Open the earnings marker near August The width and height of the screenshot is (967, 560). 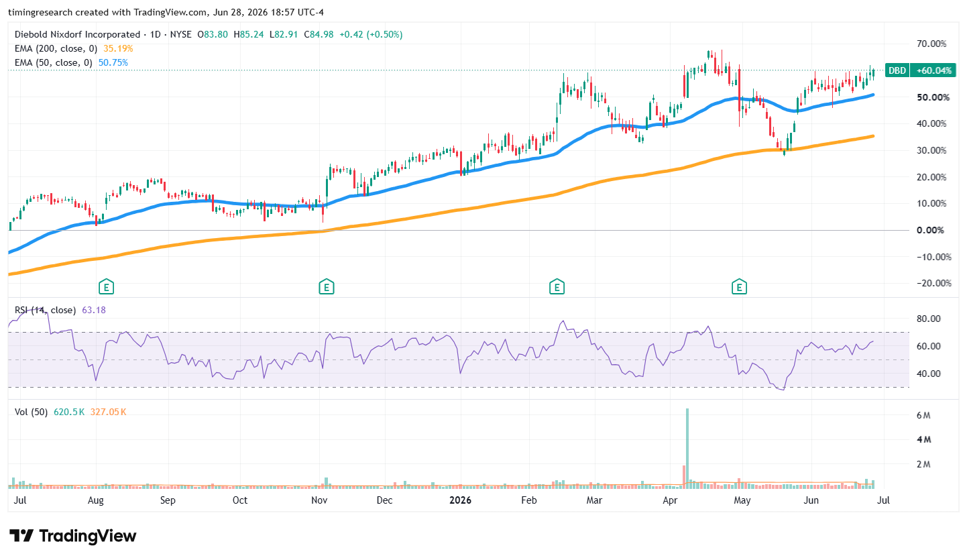(105, 287)
